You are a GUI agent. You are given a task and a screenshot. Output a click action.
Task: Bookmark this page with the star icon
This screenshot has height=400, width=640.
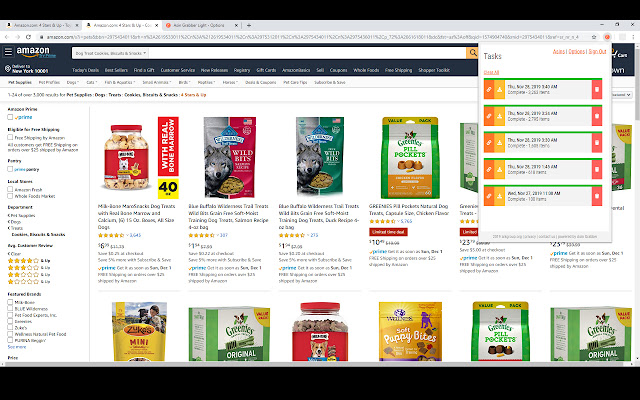point(594,37)
